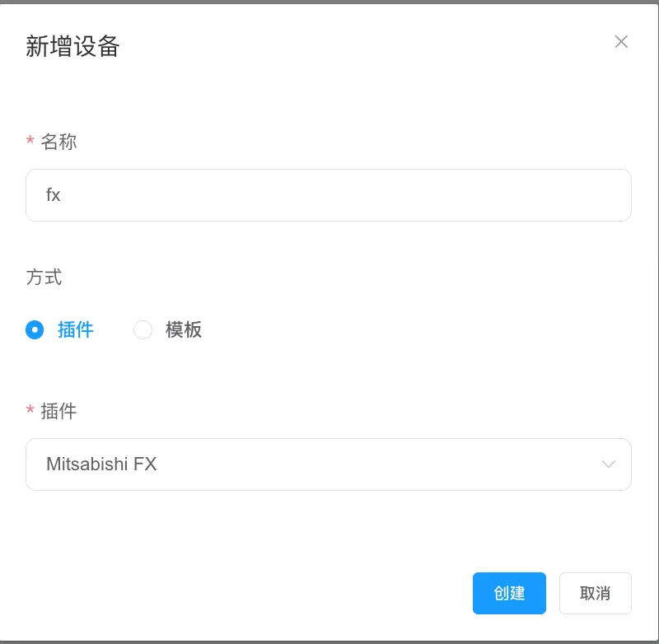The image size is (659, 644).
Task: Click the 插件 label next to its radio
Action: coord(76,329)
